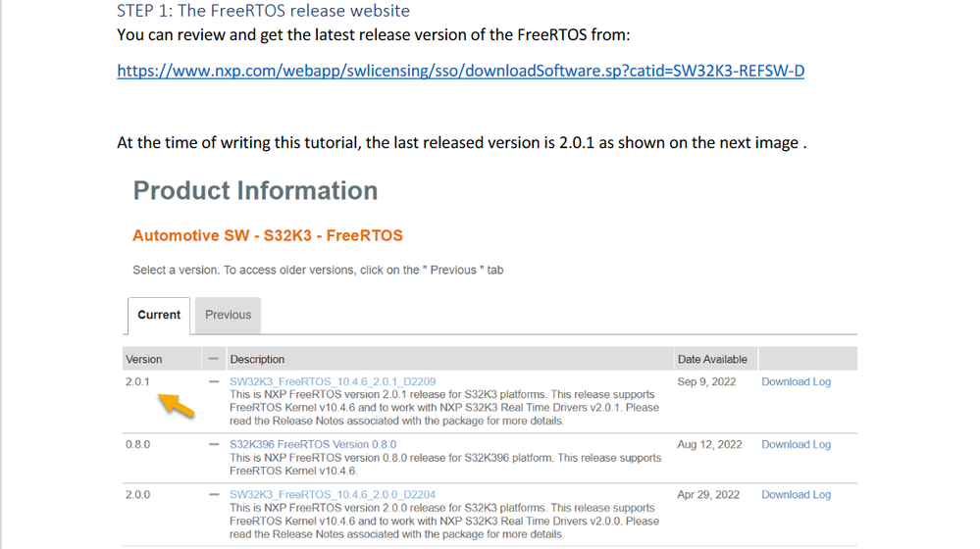Click the orange arrow pointing at version 2.0.1

(x=178, y=404)
